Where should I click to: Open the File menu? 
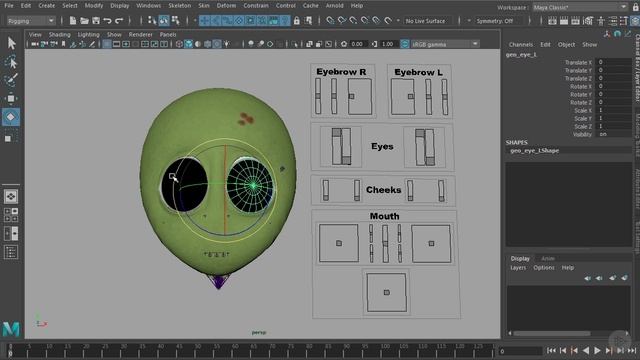tap(9, 6)
